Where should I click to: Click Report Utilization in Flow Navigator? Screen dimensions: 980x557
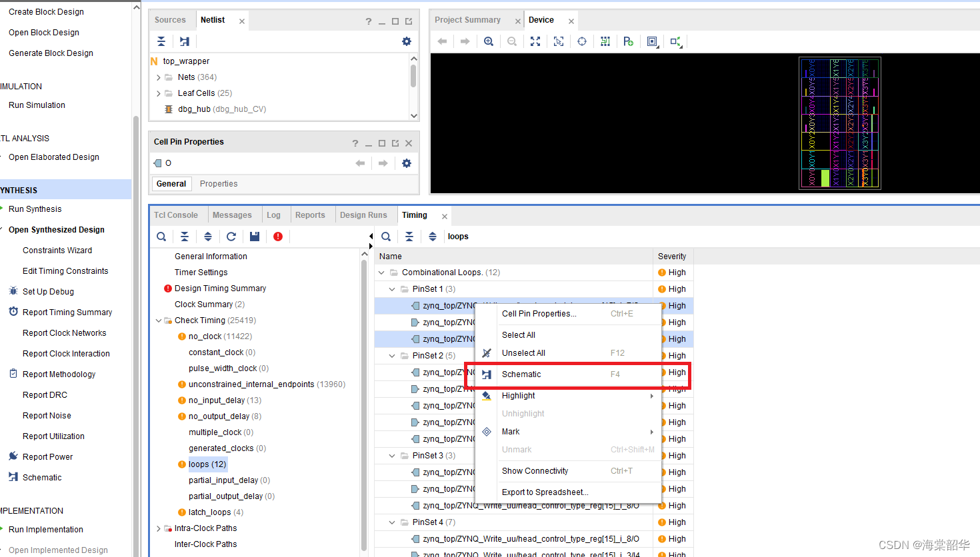click(53, 436)
